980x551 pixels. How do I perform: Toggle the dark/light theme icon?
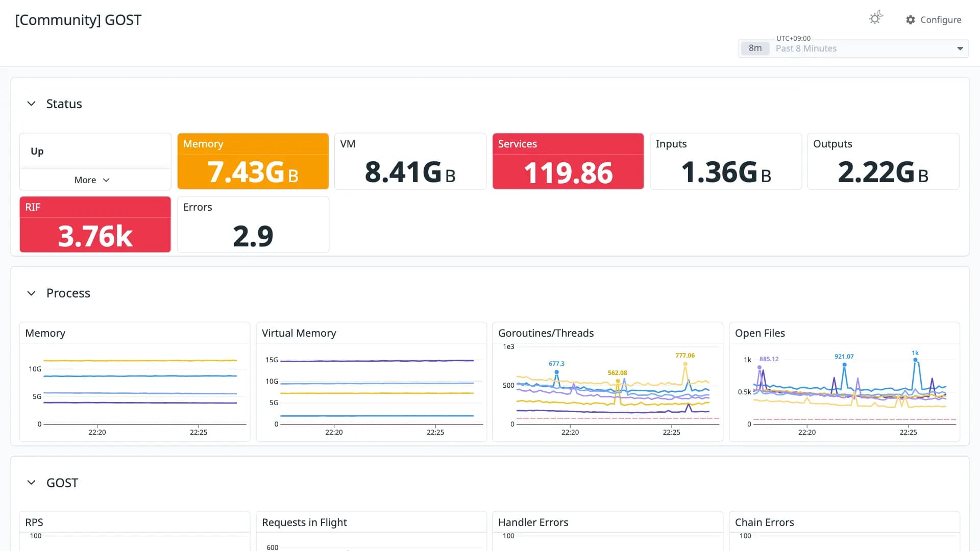876,18
